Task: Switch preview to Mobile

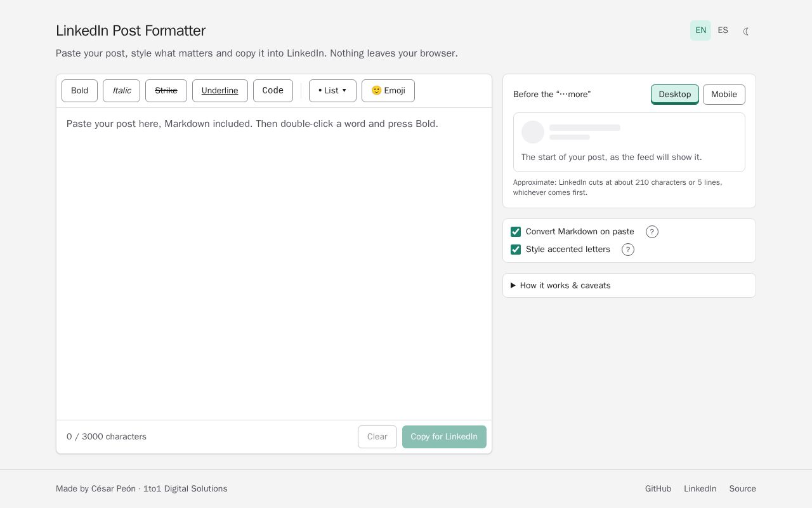Action: click(x=724, y=95)
